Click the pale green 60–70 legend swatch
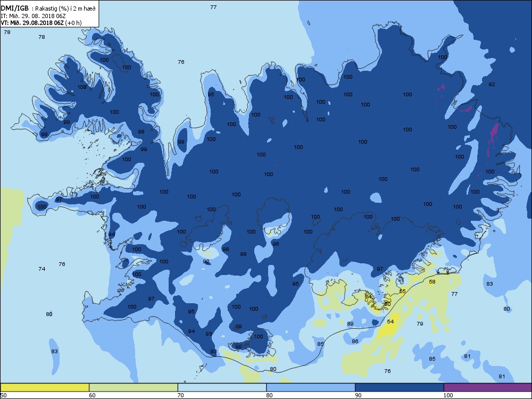The image size is (532, 399). 134,387
